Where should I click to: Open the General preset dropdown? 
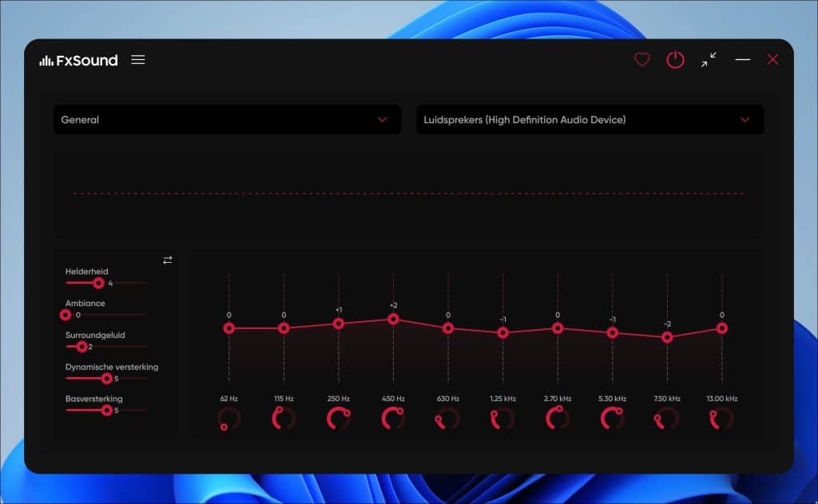coord(228,120)
